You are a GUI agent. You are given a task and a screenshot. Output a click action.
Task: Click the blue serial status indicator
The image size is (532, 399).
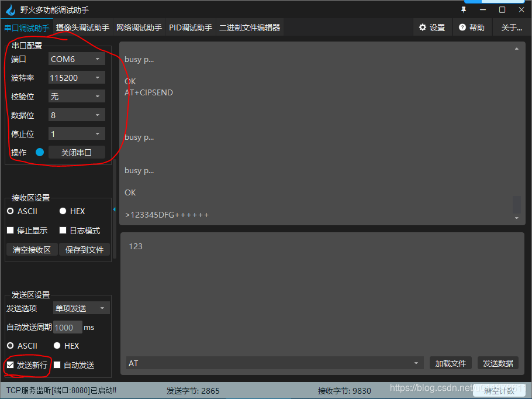click(40, 152)
